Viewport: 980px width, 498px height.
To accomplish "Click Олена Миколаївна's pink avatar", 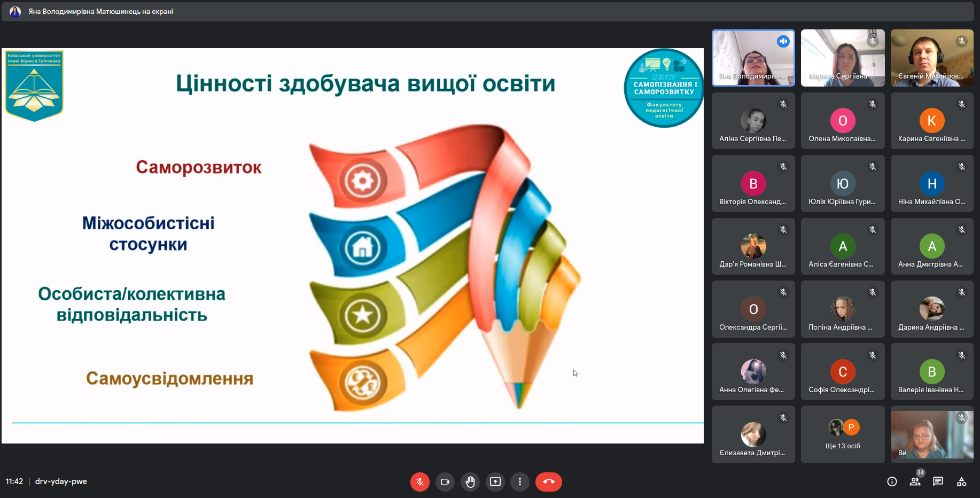I will tap(842, 121).
